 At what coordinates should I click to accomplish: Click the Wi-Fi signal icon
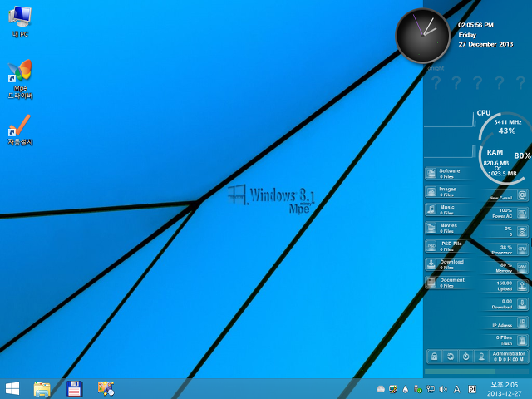[522, 231]
